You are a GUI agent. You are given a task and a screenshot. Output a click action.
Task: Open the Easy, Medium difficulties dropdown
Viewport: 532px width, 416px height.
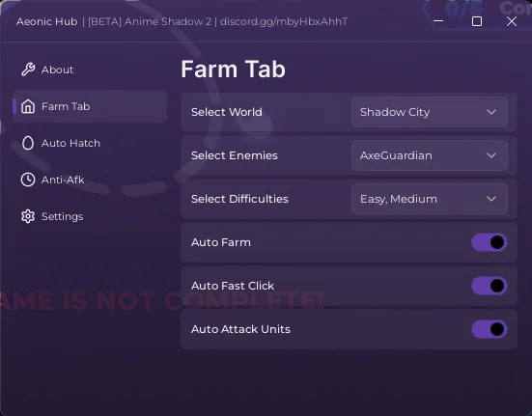coord(430,199)
